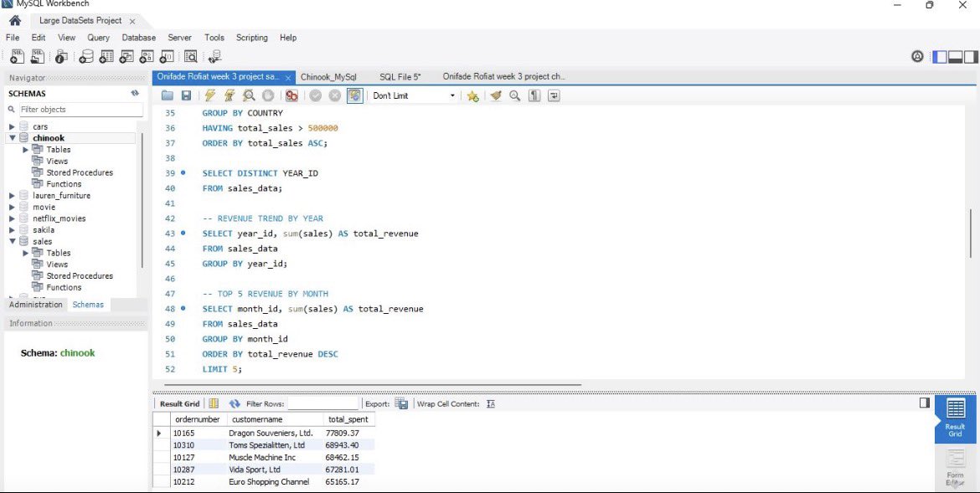
Task: Toggle wrap cell content icon
Action: (x=491, y=403)
